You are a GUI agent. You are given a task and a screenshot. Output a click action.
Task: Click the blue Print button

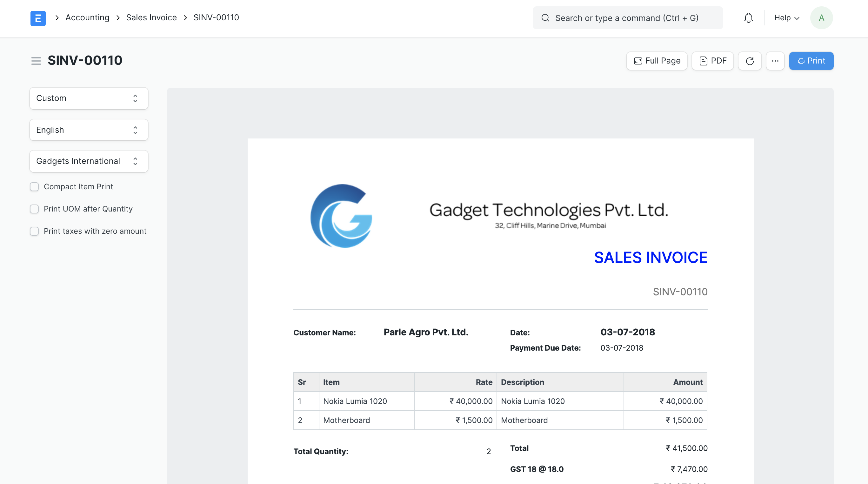tap(811, 61)
